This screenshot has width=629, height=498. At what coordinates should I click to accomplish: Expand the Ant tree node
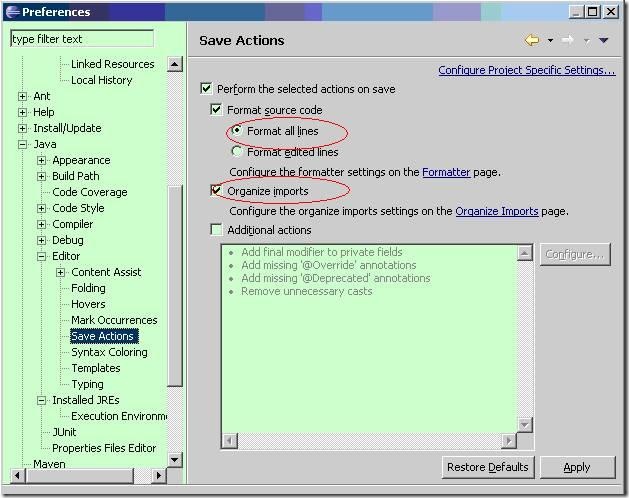[23, 96]
